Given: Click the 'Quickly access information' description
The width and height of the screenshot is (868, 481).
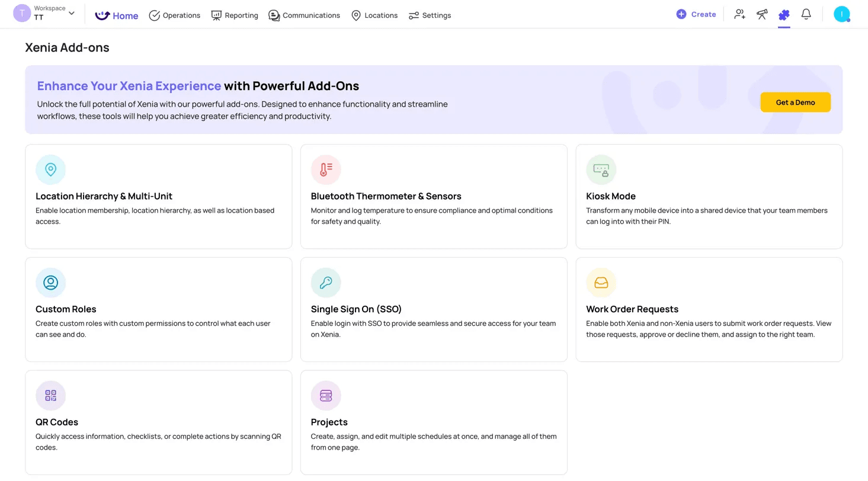Looking at the screenshot, I should pos(158,442).
